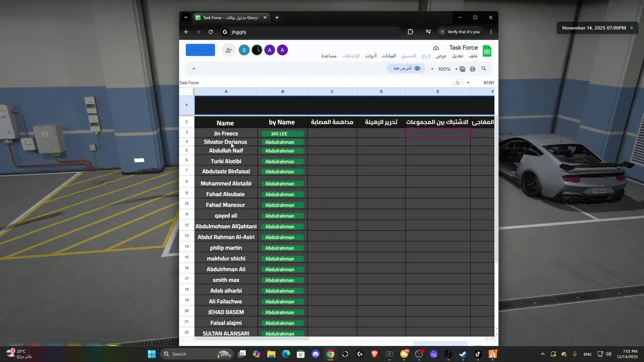Show hidden system tray icons

coord(542,354)
